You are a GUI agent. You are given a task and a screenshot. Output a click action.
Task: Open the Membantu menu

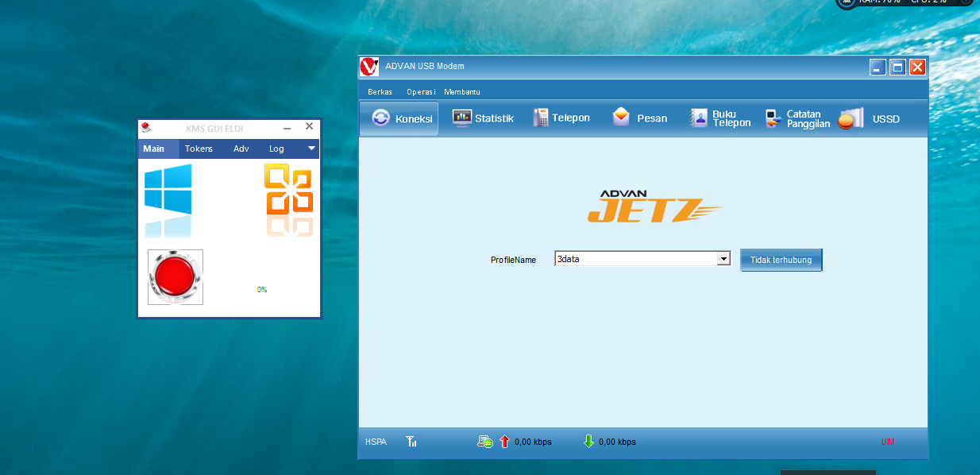coord(462,92)
